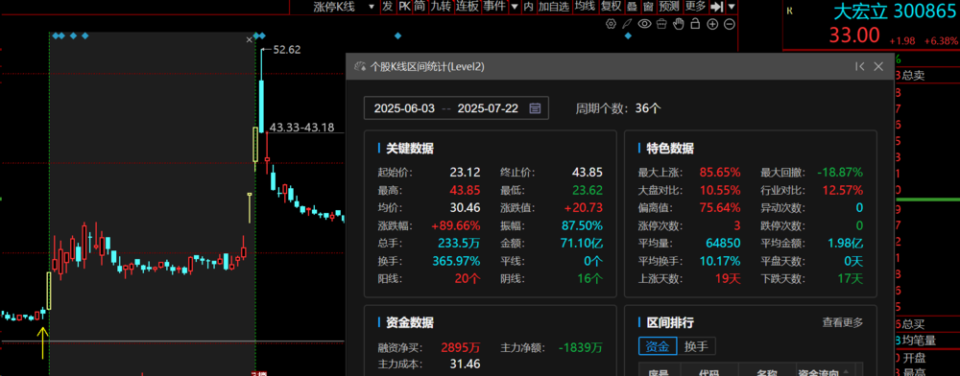960x376 pixels.
Task: Click the calendar icon in date range field
Action: pos(534,108)
